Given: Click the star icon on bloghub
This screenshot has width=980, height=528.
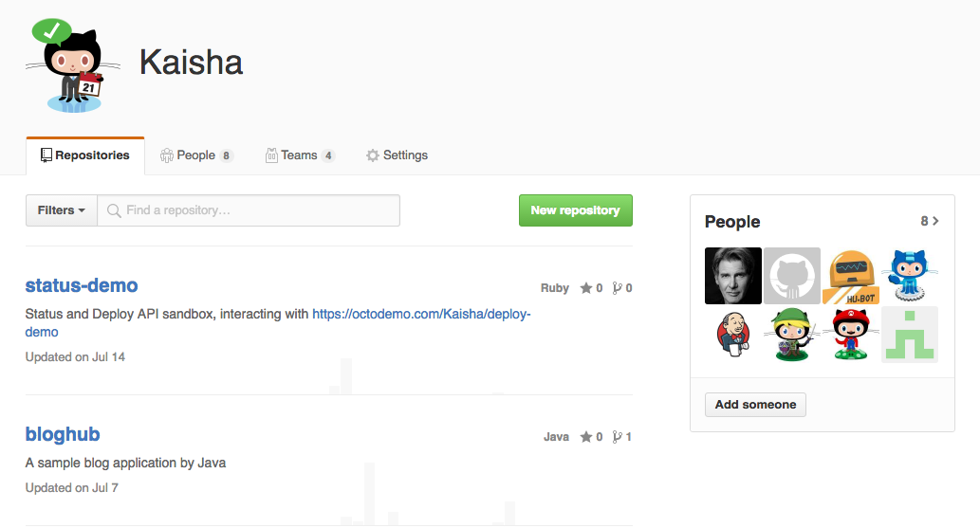Looking at the screenshot, I should coord(585,437).
